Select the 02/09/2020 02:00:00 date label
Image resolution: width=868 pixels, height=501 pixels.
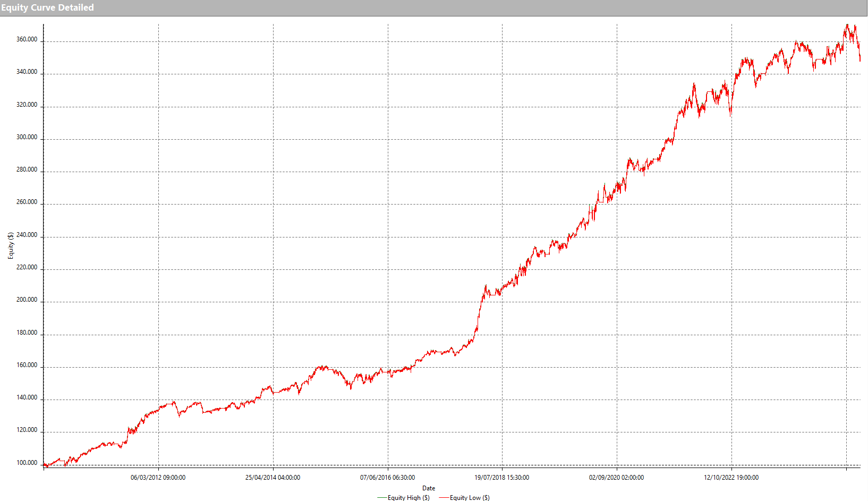[616, 478]
